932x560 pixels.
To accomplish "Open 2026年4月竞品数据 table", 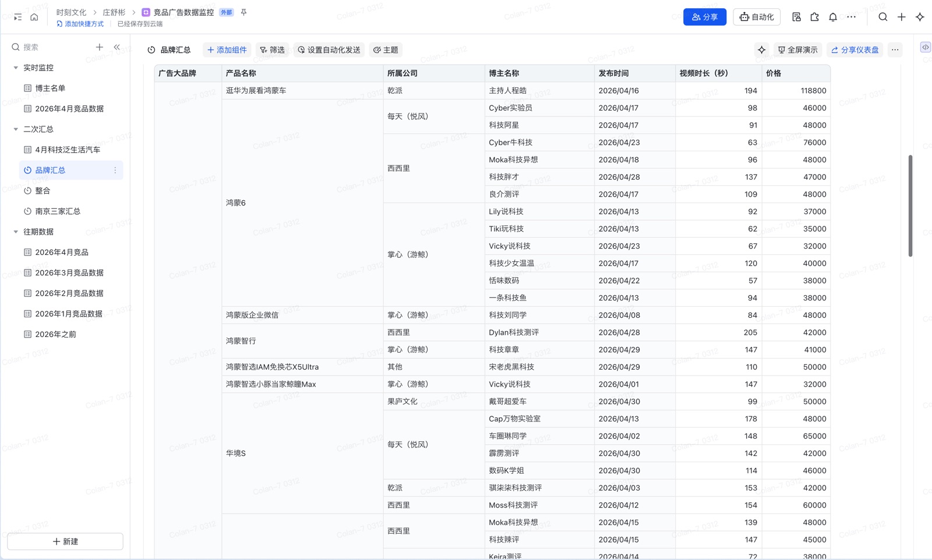I will [x=71, y=109].
